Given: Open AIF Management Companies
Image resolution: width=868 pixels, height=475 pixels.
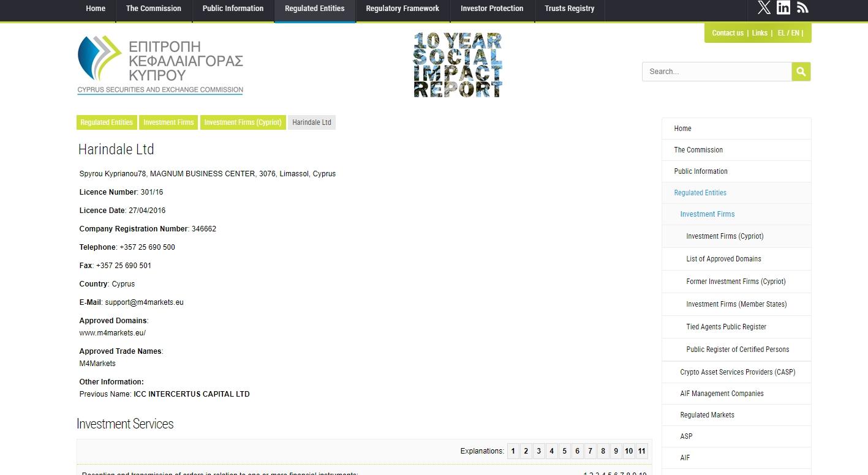Looking at the screenshot, I should (x=736, y=394).
